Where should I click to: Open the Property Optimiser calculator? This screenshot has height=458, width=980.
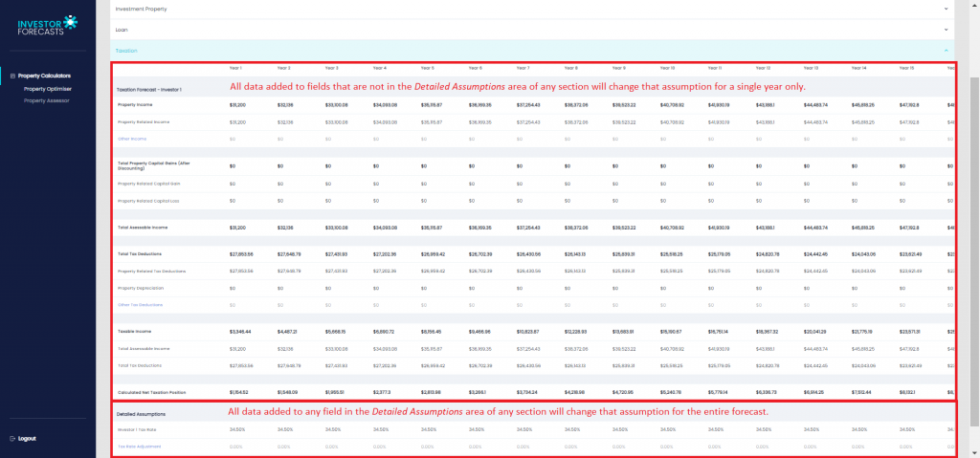tap(48, 89)
